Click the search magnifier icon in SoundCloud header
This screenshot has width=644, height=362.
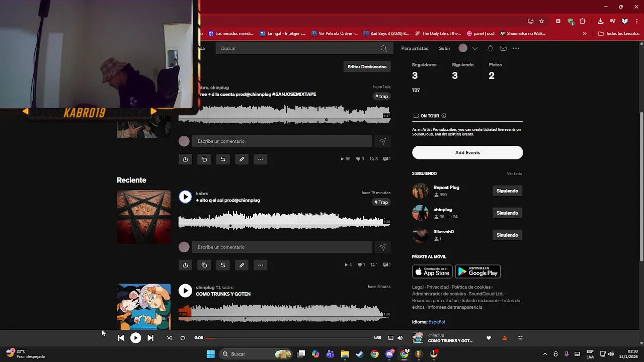(384, 48)
